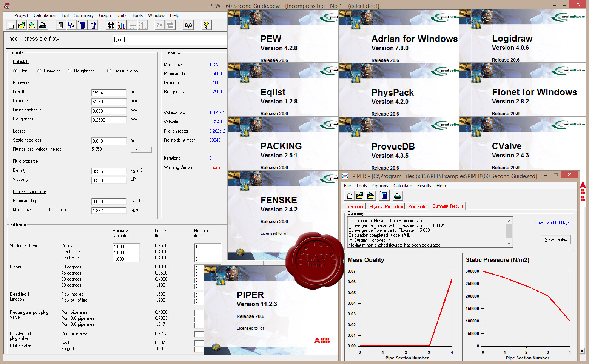This screenshot has height=364, width=589.
Task: Open the bar chart graph icon in PEW
Action: (121, 25)
